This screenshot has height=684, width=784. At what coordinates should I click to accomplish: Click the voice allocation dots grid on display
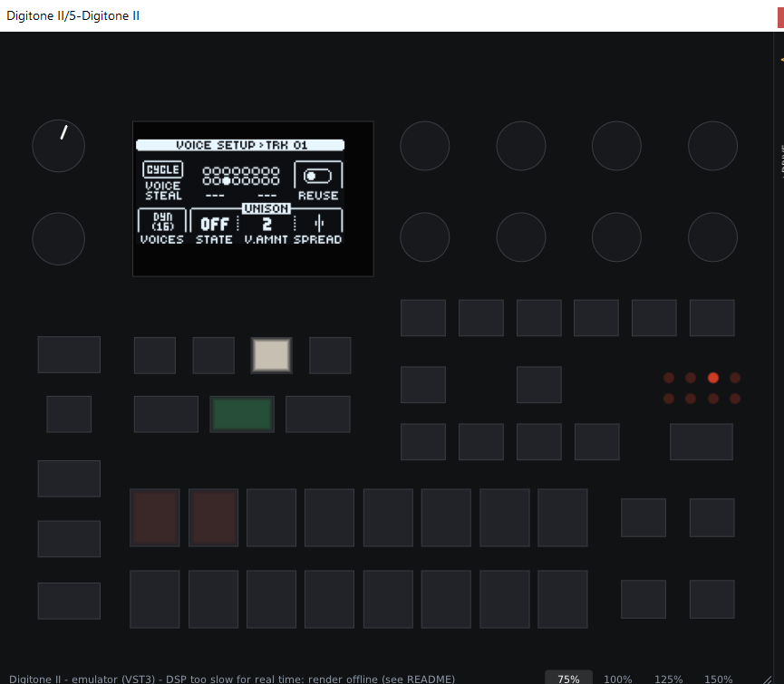tap(241, 176)
